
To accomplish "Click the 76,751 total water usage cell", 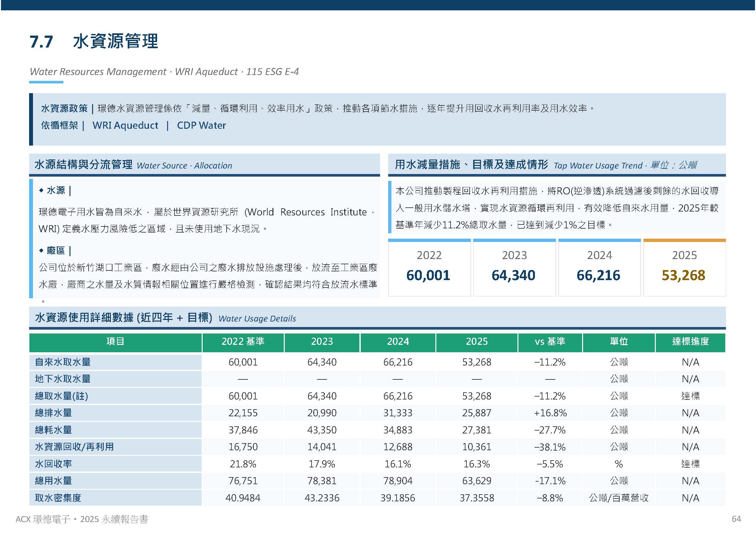I will [x=243, y=481].
